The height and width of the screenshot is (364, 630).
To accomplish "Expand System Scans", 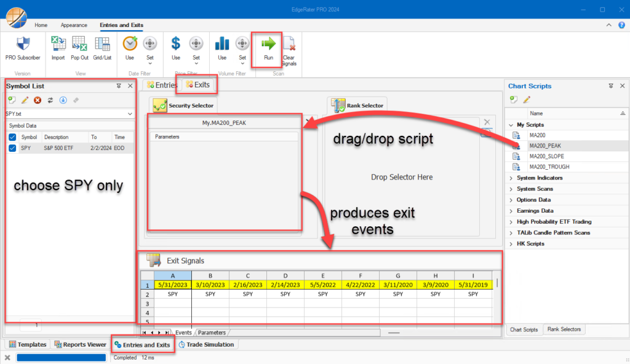I will (511, 189).
